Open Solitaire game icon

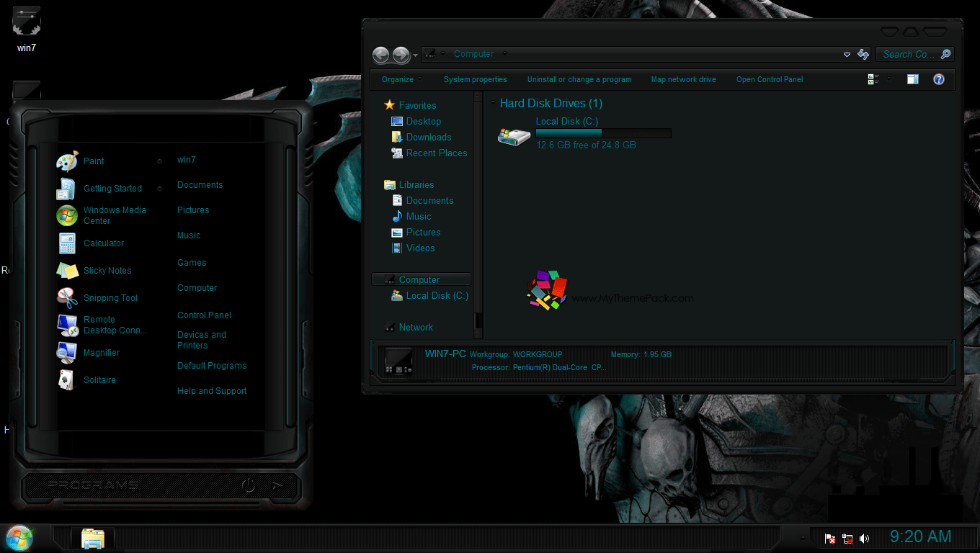click(x=66, y=380)
